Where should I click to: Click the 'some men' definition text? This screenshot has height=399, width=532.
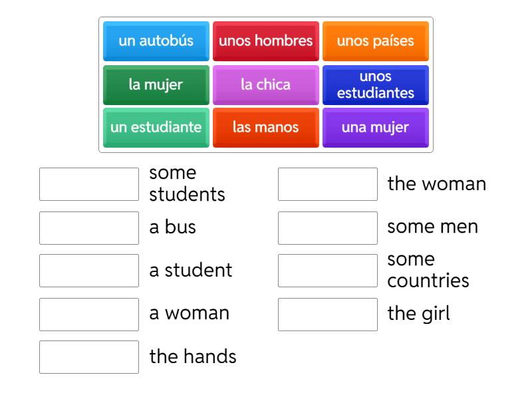click(x=432, y=227)
